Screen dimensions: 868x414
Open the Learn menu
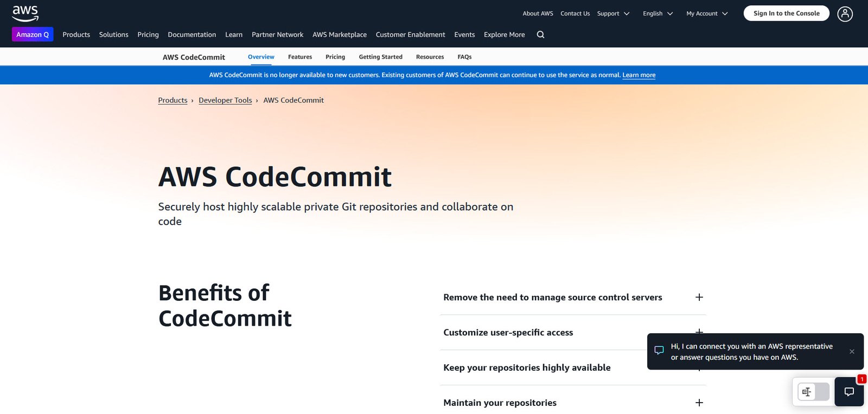coord(234,35)
